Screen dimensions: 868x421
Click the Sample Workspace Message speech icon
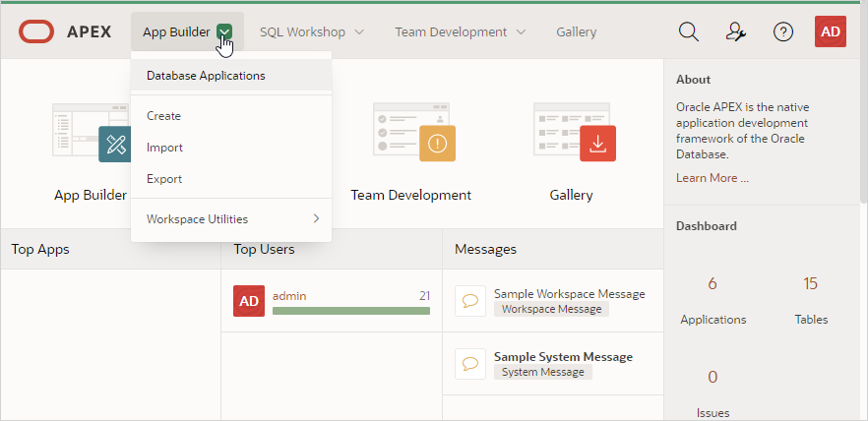[470, 301]
